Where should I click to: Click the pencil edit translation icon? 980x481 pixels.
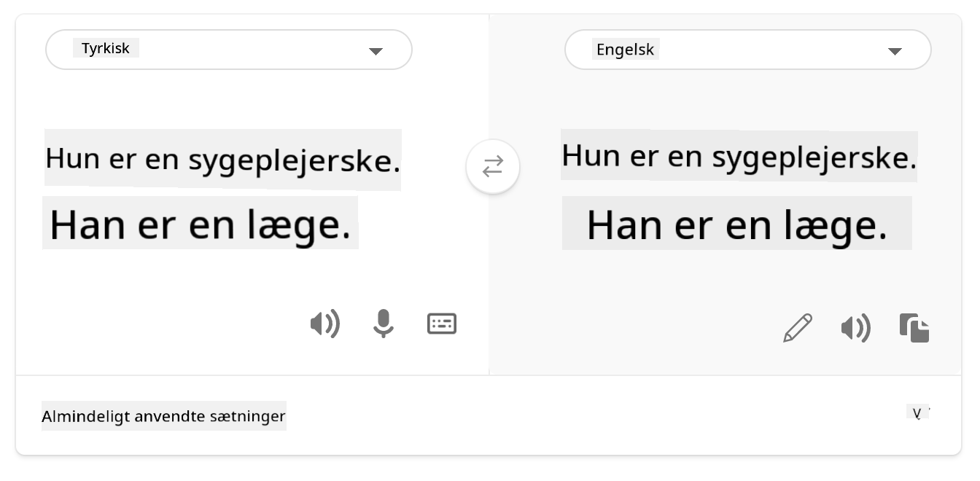(798, 328)
